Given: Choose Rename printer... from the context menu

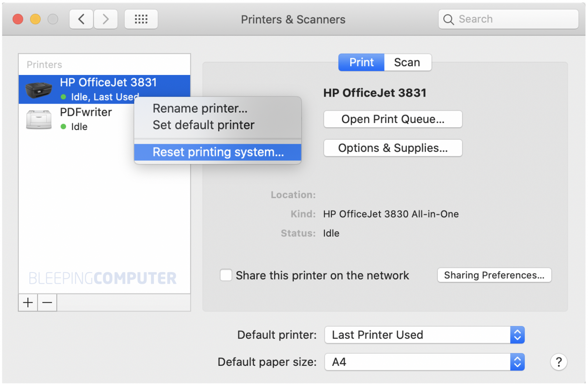Looking at the screenshot, I should point(218,108).
